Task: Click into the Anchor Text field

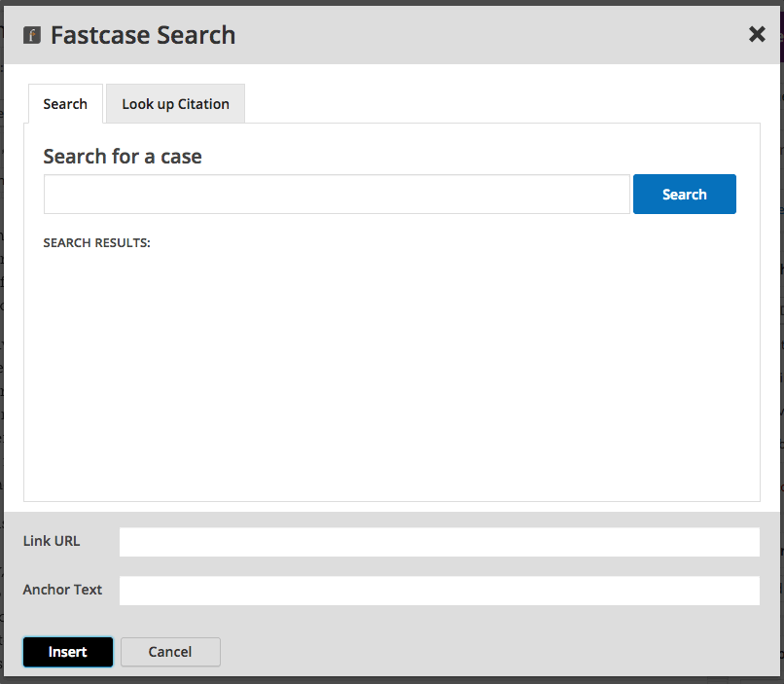Action: tap(440, 591)
